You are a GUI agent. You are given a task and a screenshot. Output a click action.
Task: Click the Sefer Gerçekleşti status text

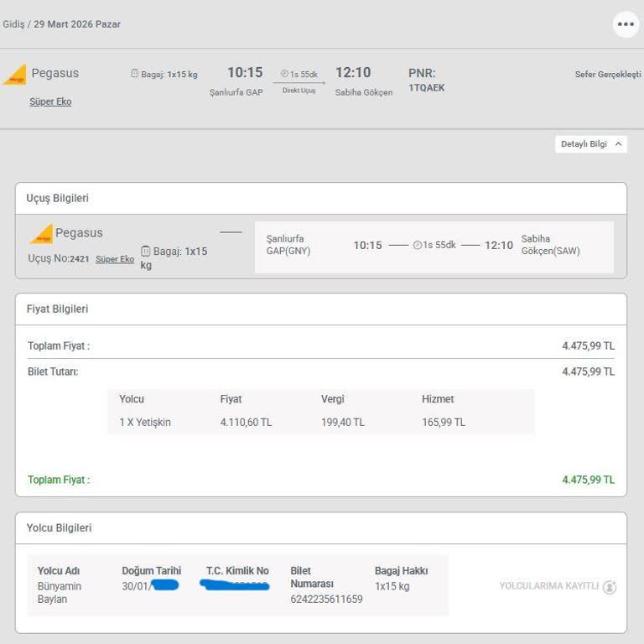click(607, 75)
